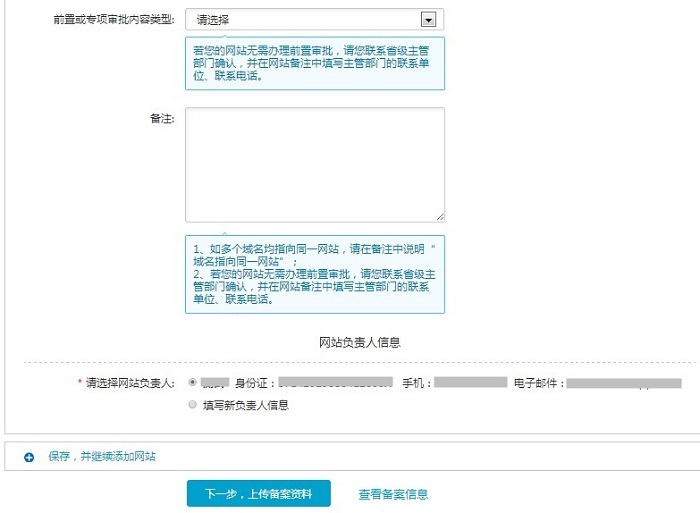Select the 填写新负责人信息 radio button

(192, 405)
